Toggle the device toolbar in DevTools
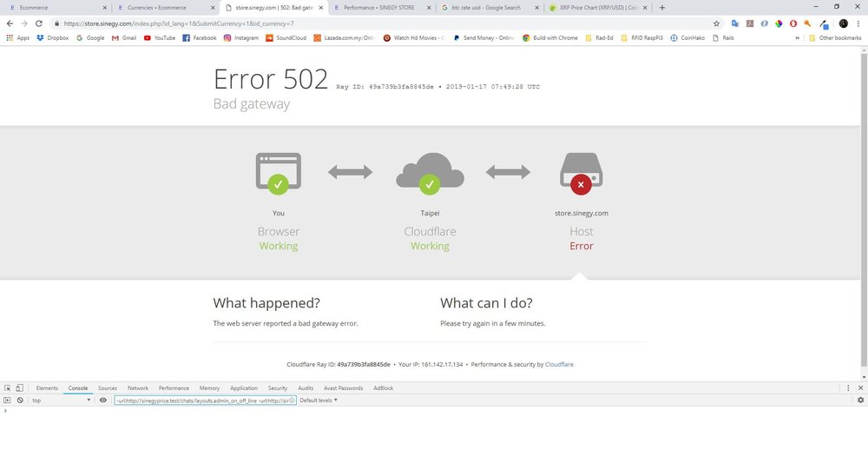Viewport: 868px width, 470px height. click(x=19, y=388)
